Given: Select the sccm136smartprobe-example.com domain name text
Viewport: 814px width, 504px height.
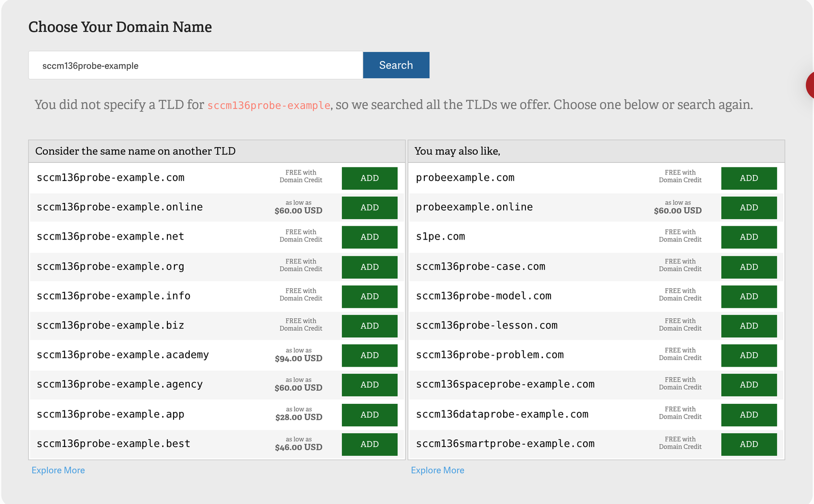Looking at the screenshot, I should tap(505, 444).
